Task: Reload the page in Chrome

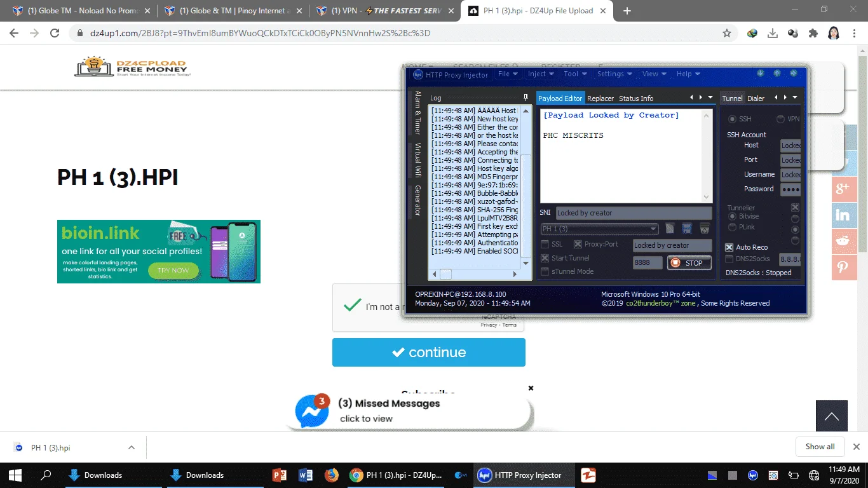Action: pyautogui.click(x=55, y=33)
